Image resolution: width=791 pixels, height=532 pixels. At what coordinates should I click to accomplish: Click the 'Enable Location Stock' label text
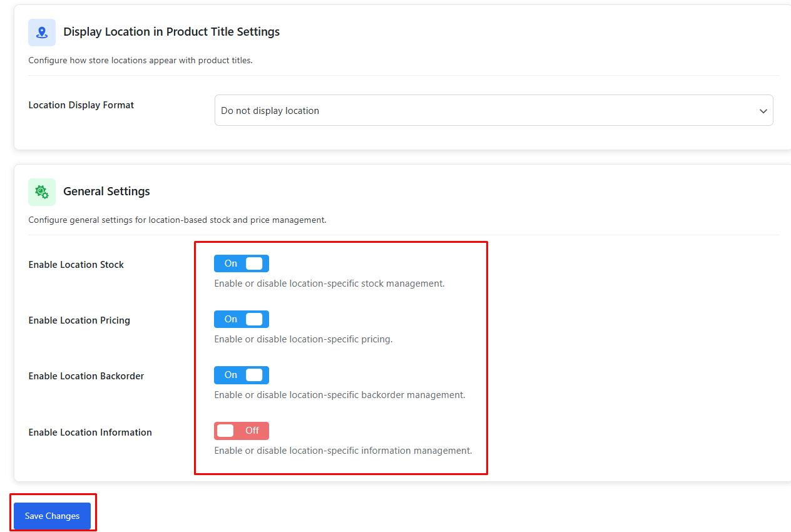pyautogui.click(x=76, y=264)
